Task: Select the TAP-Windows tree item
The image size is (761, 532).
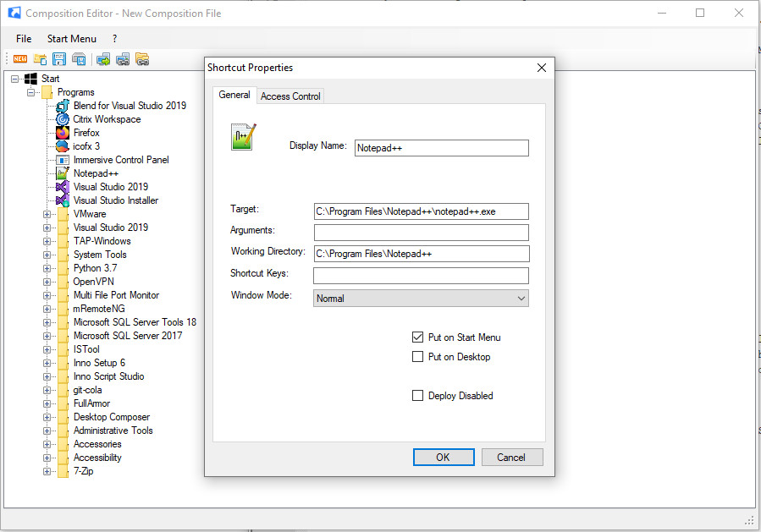Action: pos(102,241)
